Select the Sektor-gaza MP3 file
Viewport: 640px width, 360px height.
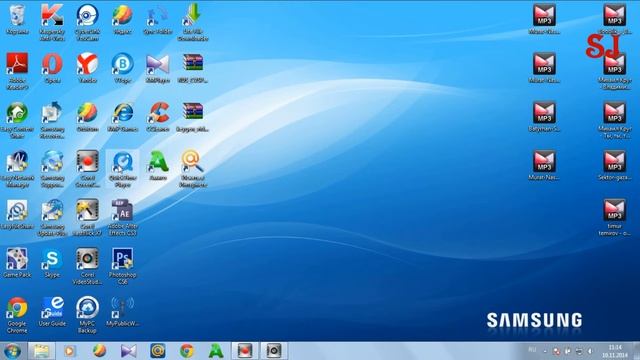tap(614, 165)
